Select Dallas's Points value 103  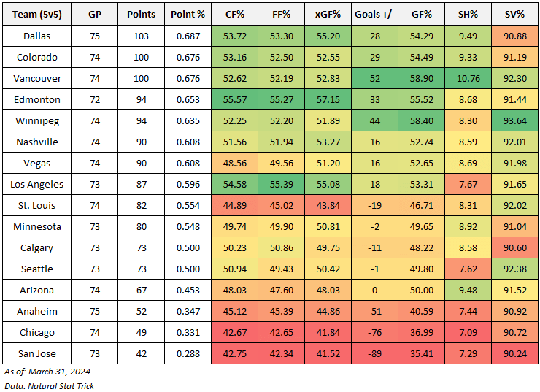pos(139,36)
